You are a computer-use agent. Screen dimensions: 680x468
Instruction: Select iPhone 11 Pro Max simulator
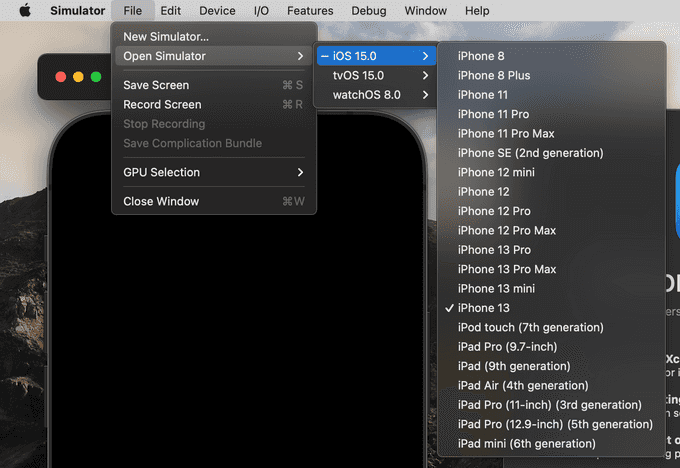pos(552,134)
